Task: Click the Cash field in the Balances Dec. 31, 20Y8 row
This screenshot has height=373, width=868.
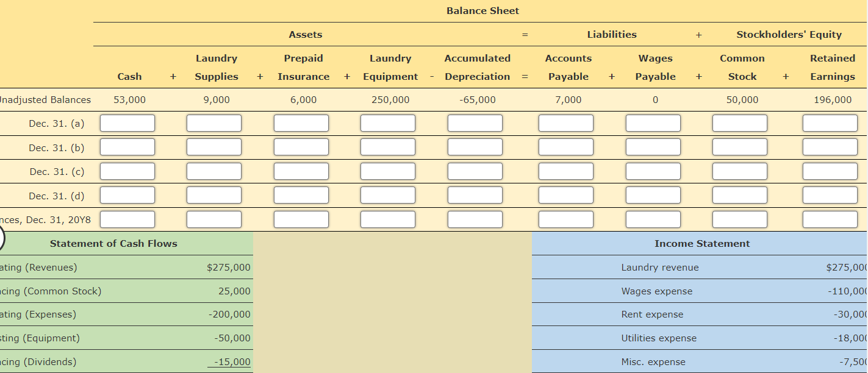Action: click(x=127, y=219)
